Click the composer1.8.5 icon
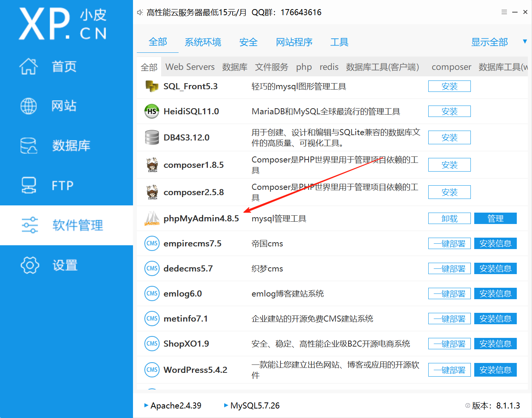This screenshot has height=418, width=532. pyautogui.click(x=152, y=165)
